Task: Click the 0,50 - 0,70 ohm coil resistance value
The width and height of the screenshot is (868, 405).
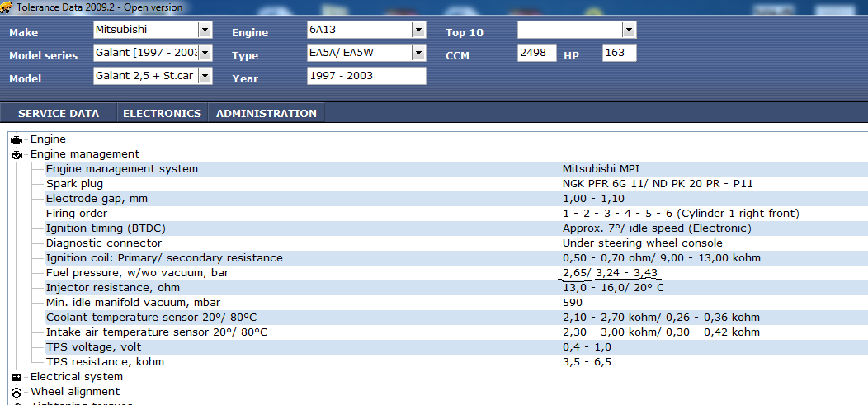Action: pos(661,258)
